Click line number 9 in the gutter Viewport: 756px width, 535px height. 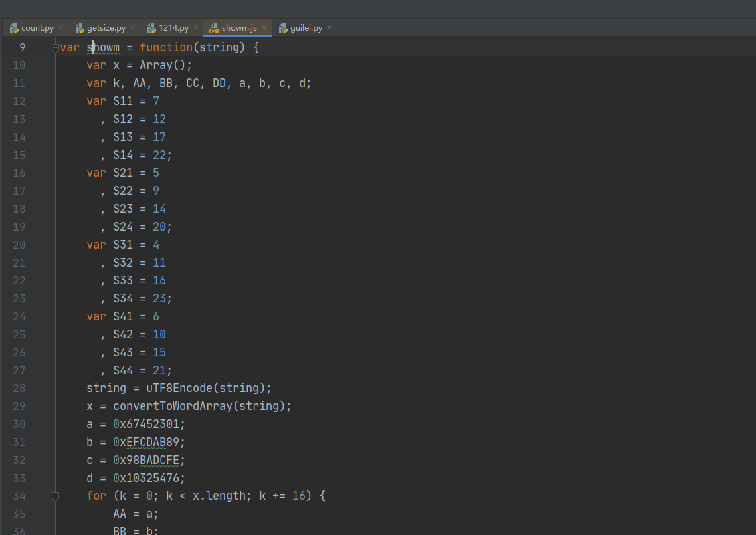pos(22,47)
